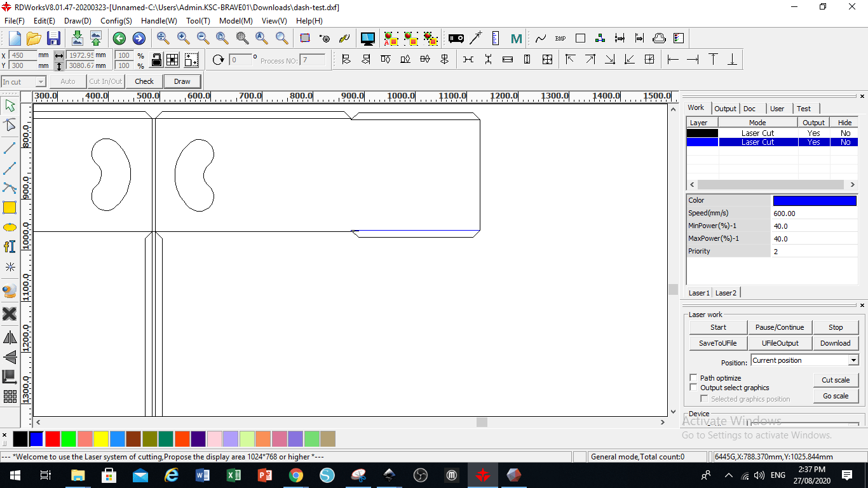Switch to the Laser2 tab
Screen dimensions: 868x488
coord(726,293)
